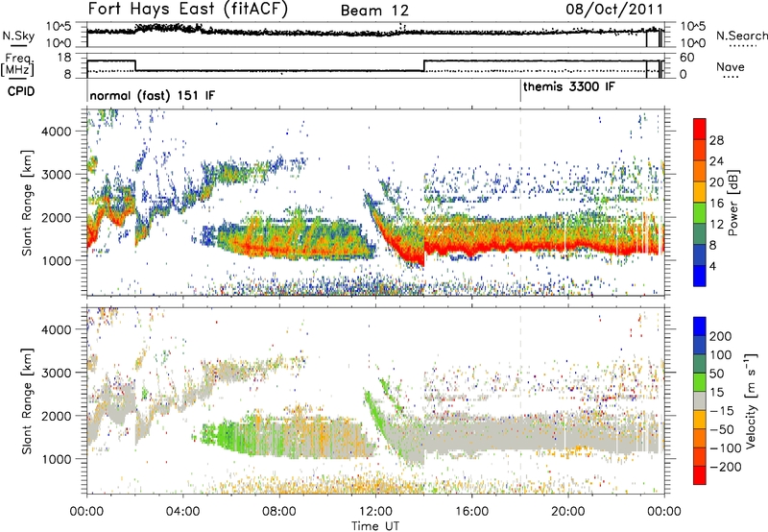This screenshot has width=768, height=532.
Task: Click the "28" label on the Power scale
Action: (716, 140)
